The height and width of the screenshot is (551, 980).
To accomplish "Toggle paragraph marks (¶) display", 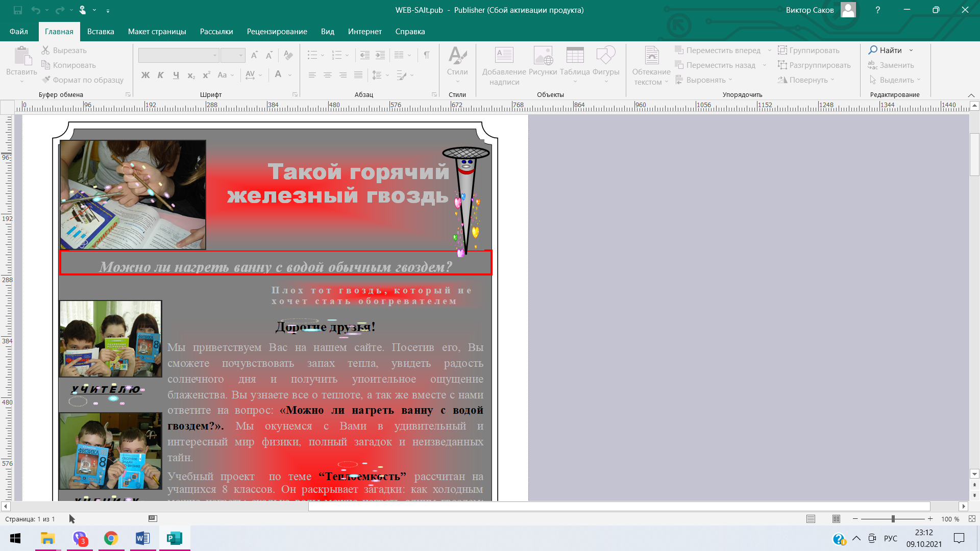I will click(x=427, y=55).
